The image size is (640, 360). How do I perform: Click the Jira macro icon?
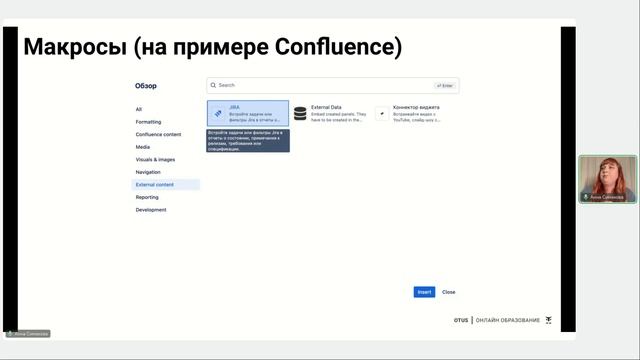[218, 113]
